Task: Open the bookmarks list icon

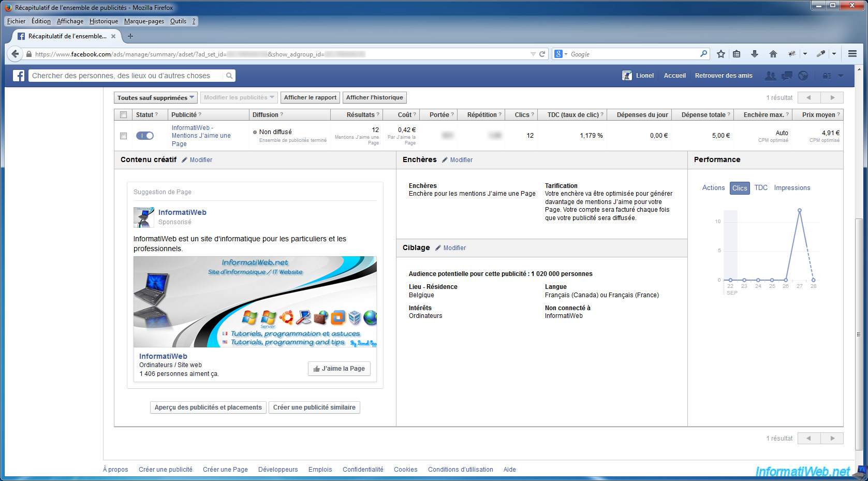Action: click(x=737, y=54)
